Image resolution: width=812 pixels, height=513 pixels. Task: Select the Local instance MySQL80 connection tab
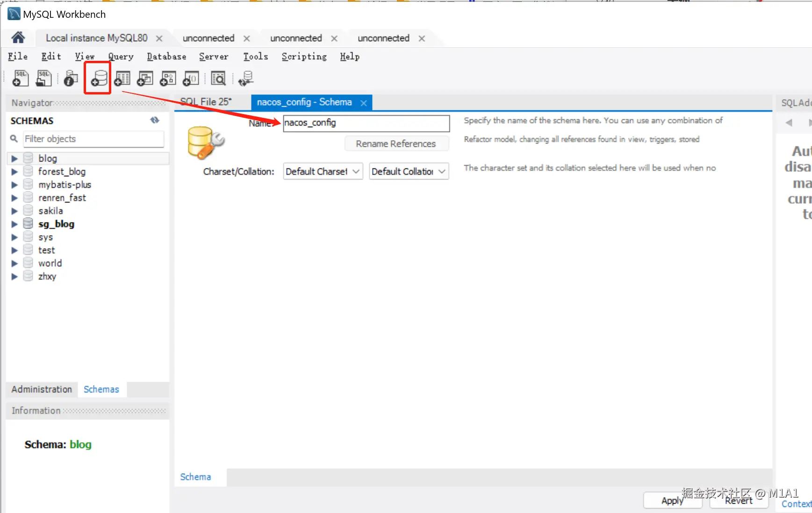pos(97,38)
